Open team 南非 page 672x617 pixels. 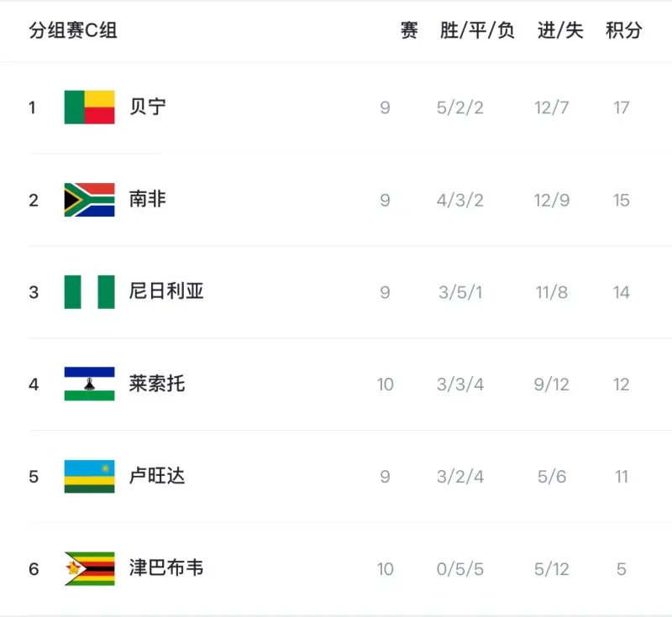[x=148, y=200]
